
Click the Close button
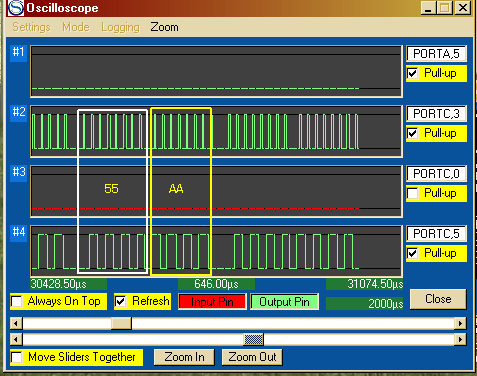(x=438, y=299)
